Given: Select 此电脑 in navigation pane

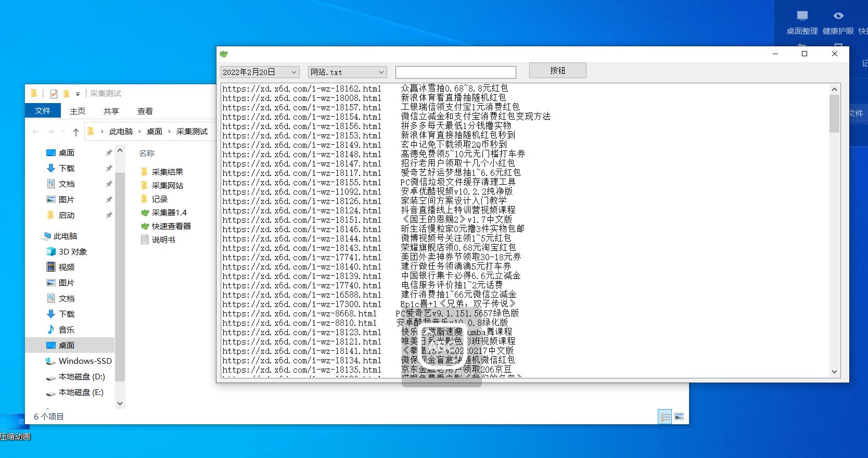Looking at the screenshot, I should [65, 236].
